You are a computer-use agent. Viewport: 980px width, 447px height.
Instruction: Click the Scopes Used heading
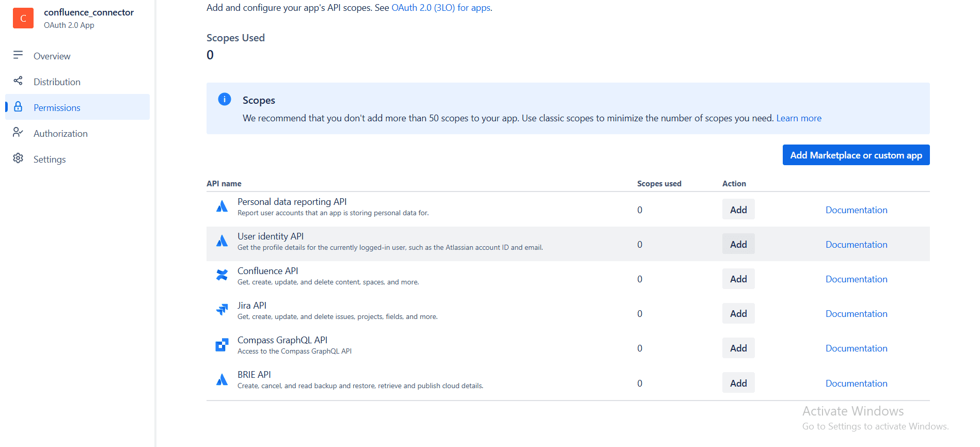tap(235, 38)
